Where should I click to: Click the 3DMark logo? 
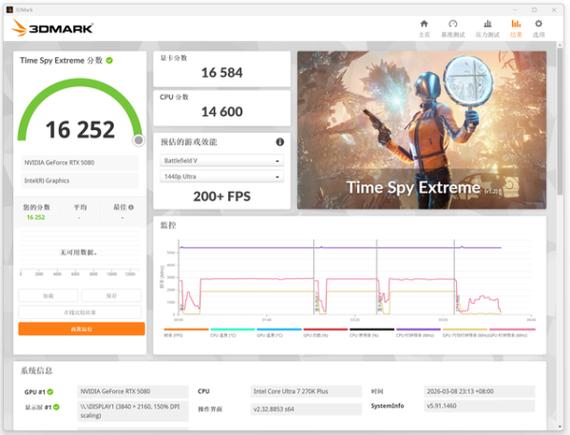tap(53, 28)
